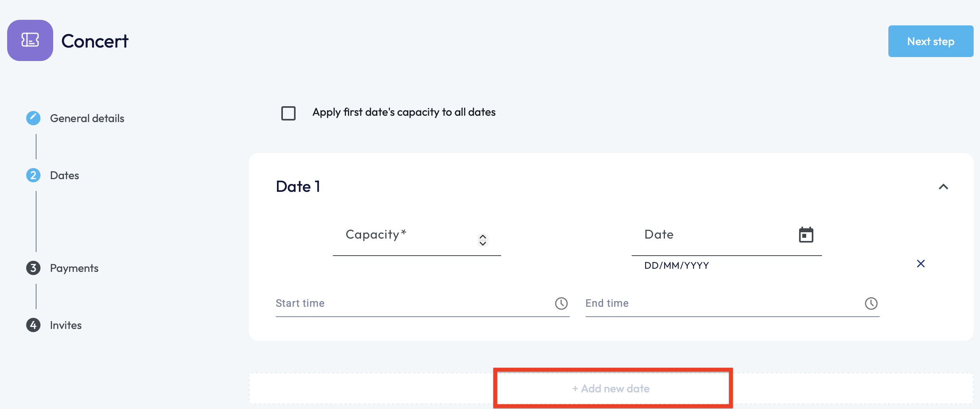Collapse the Date 1 section chevron
Viewport: 980px width, 409px height.
(x=943, y=187)
